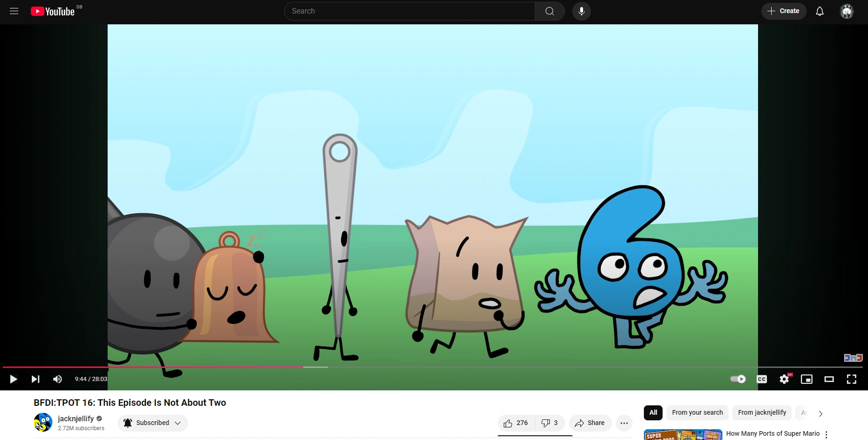Open the more actions menu
Screen dimensions: 868x440
coord(624,423)
